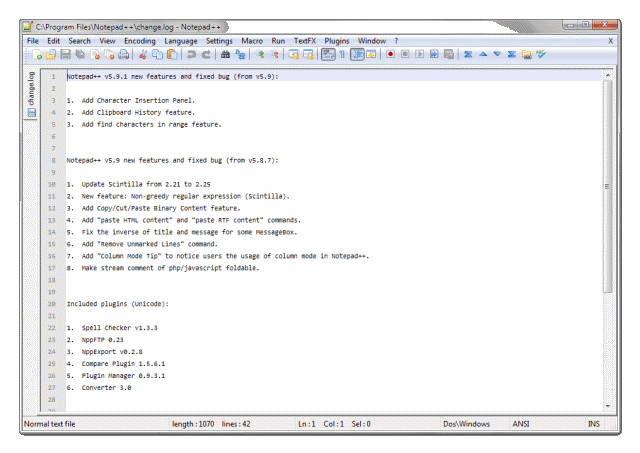Open the View menu
This screenshot has width=640, height=453.
[107, 41]
